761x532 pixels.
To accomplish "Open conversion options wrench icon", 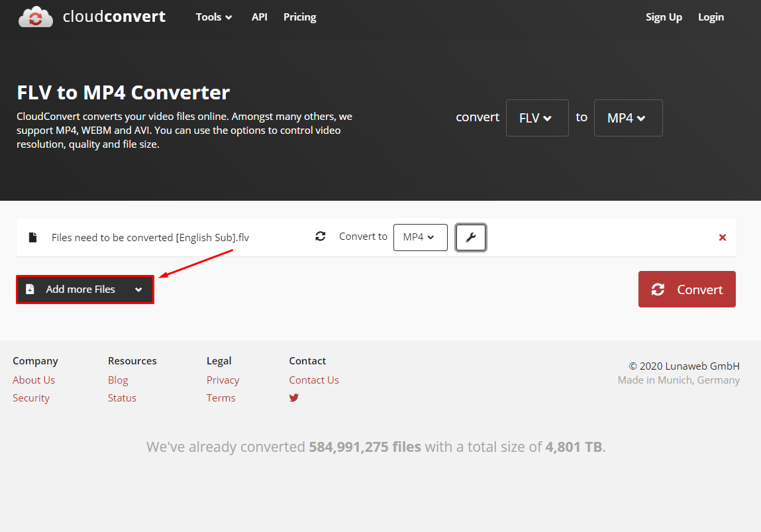I will point(470,237).
